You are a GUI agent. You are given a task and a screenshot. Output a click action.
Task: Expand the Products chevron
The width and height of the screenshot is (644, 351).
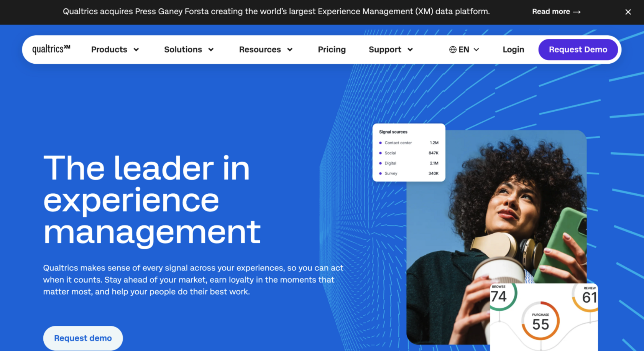click(136, 50)
